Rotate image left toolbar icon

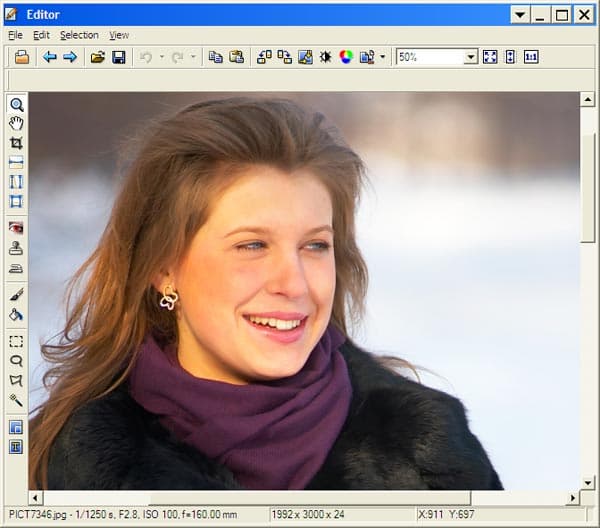tap(264, 57)
